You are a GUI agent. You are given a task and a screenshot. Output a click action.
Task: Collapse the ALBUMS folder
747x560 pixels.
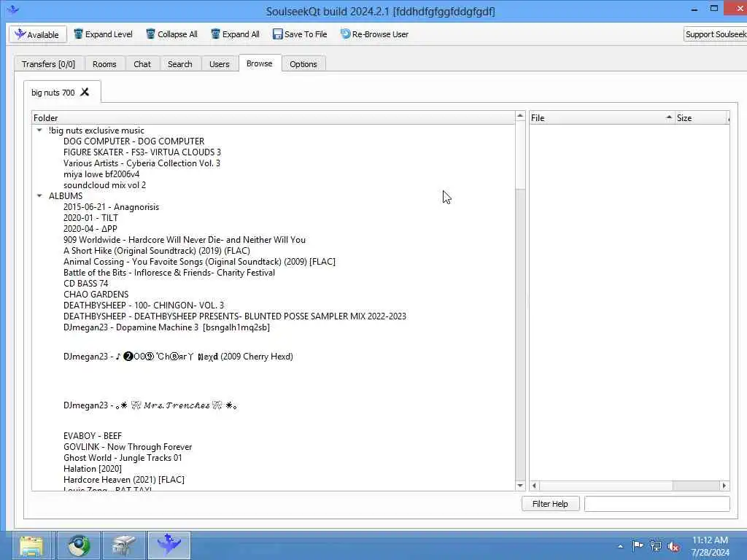coord(39,195)
